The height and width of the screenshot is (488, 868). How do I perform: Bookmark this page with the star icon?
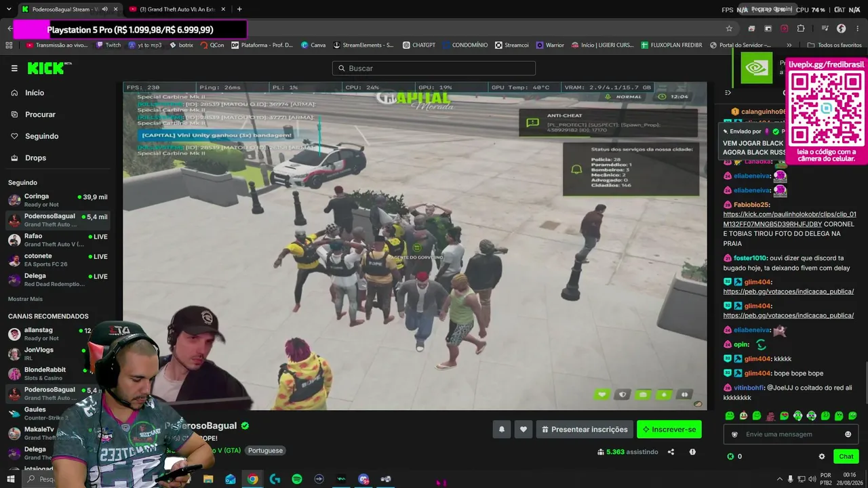(729, 28)
